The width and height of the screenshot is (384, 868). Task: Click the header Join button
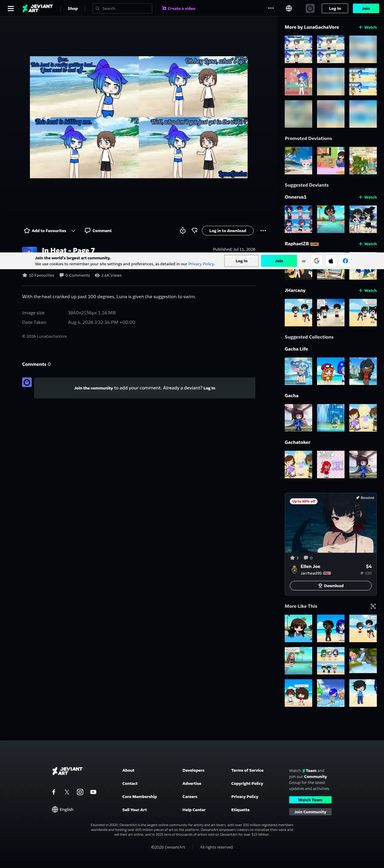pos(366,8)
